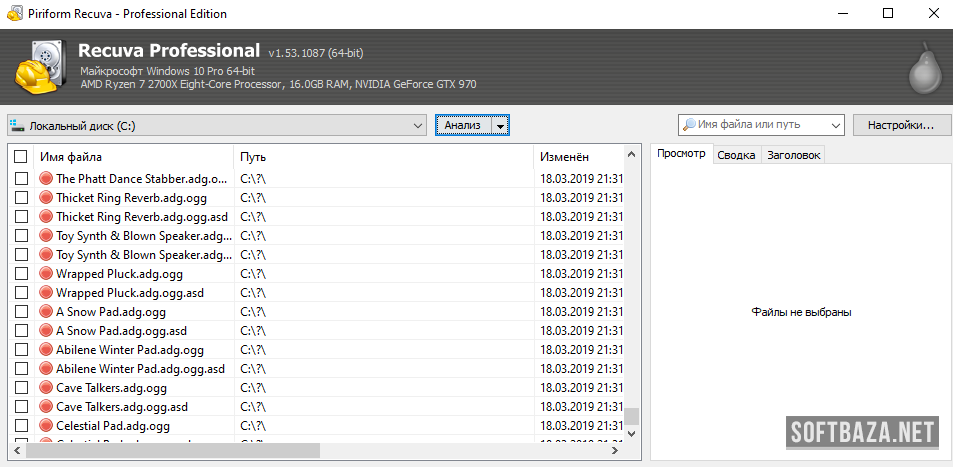Click red status icon for Cave Talkers.adg.ogg

[46, 388]
